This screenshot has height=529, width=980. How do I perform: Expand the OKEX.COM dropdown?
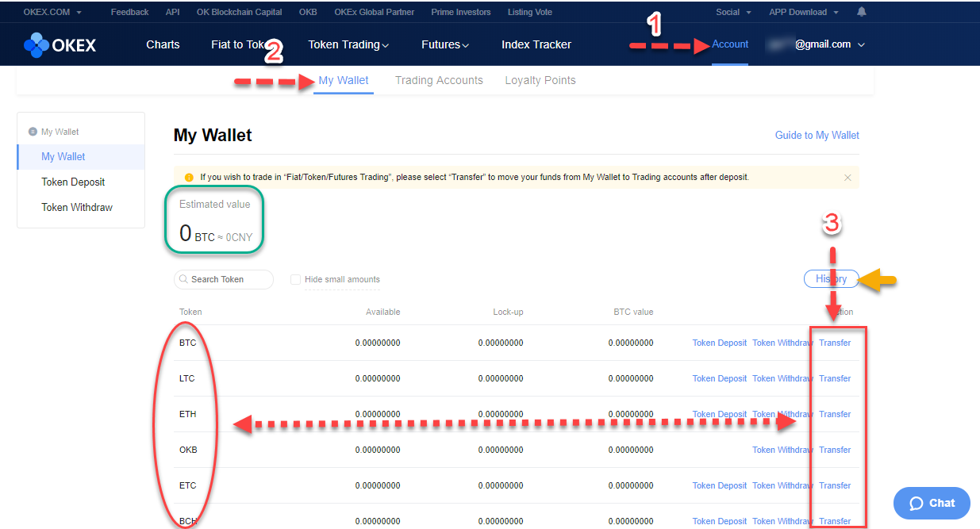point(52,12)
